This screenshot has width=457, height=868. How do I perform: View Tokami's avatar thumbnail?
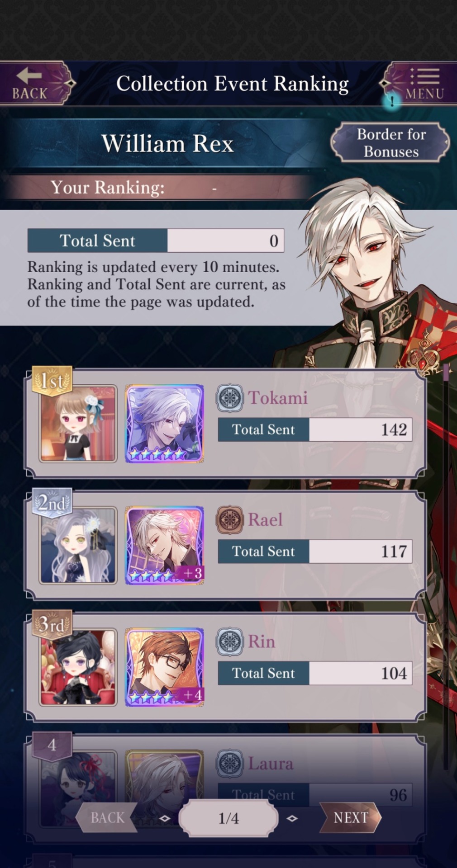coord(78,424)
